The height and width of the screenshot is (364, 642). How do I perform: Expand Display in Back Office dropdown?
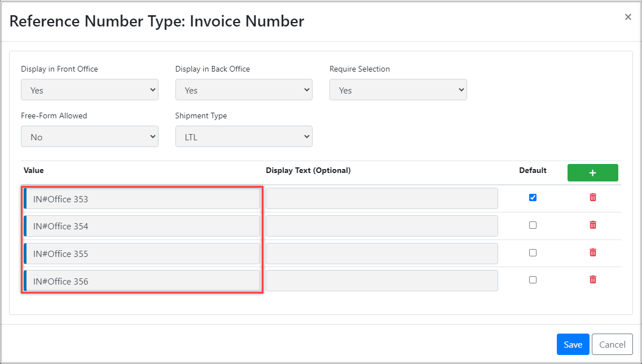(x=244, y=90)
